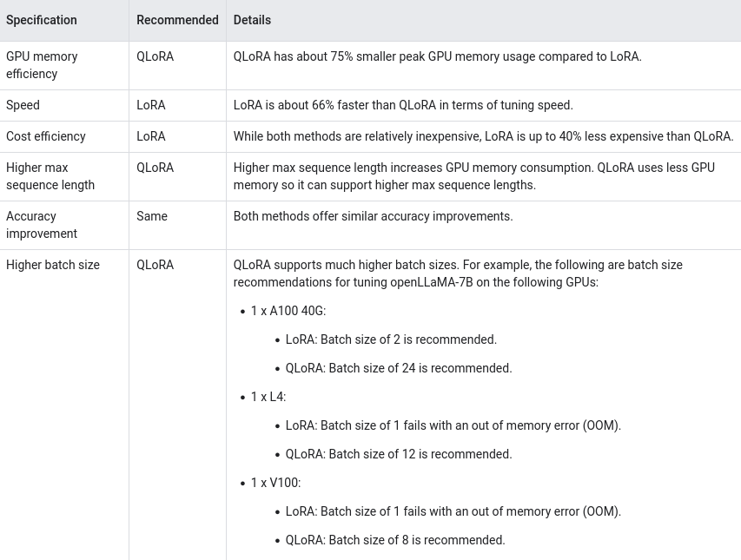Click the Accuracy improvement cell
The height and width of the screenshot is (560, 741).
[42, 225]
